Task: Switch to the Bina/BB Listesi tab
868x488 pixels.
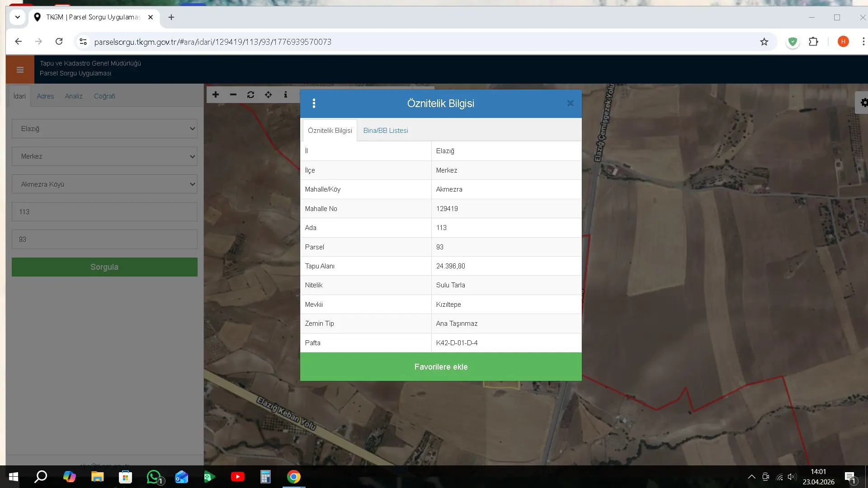Action: pyautogui.click(x=386, y=131)
